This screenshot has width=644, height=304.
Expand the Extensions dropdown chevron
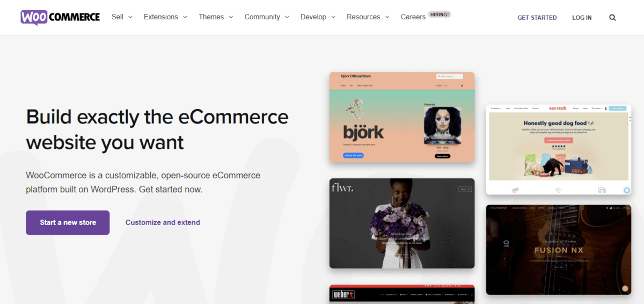click(185, 17)
